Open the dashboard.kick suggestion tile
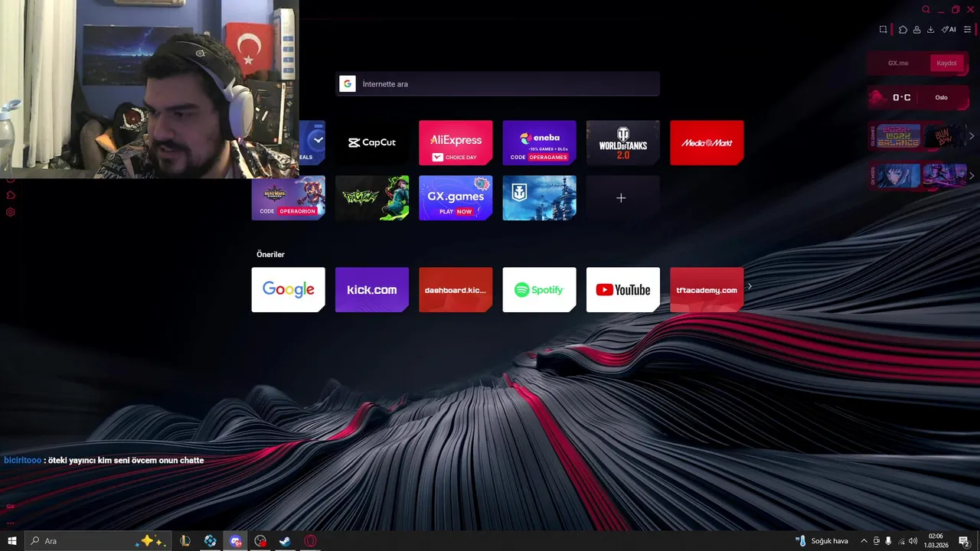This screenshot has width=980, height=551. click(456, 289)
